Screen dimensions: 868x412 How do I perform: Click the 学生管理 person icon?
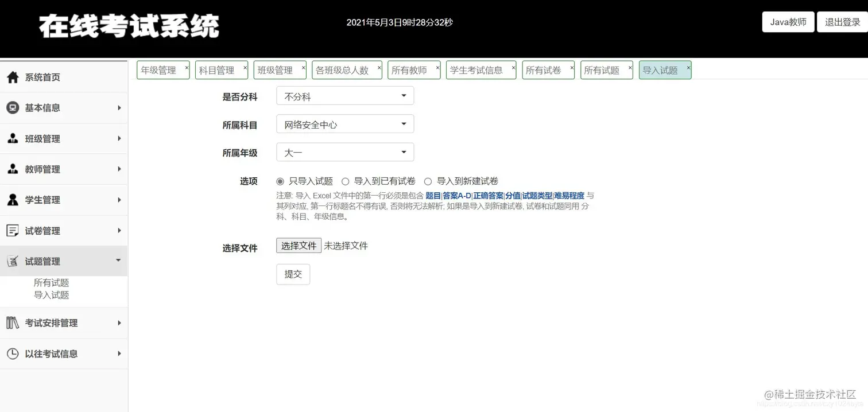pos(13,200)
